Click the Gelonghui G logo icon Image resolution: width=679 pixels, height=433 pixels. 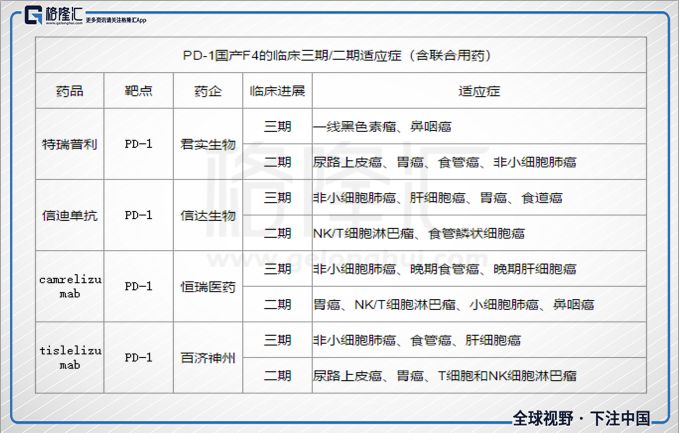tap(33, 15)
